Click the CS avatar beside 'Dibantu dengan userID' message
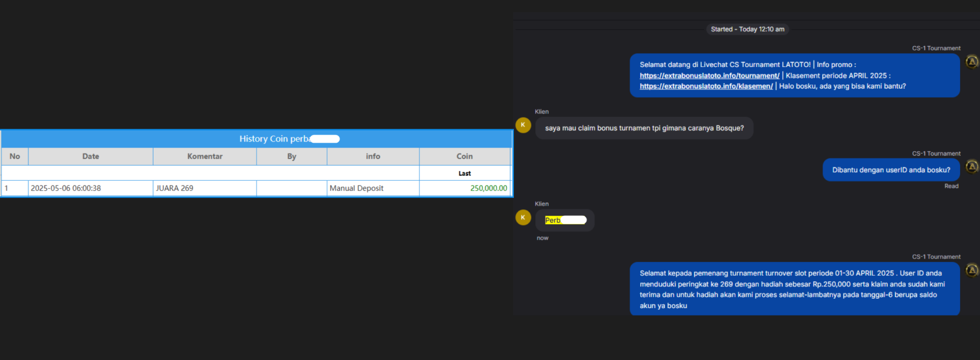 972,166
